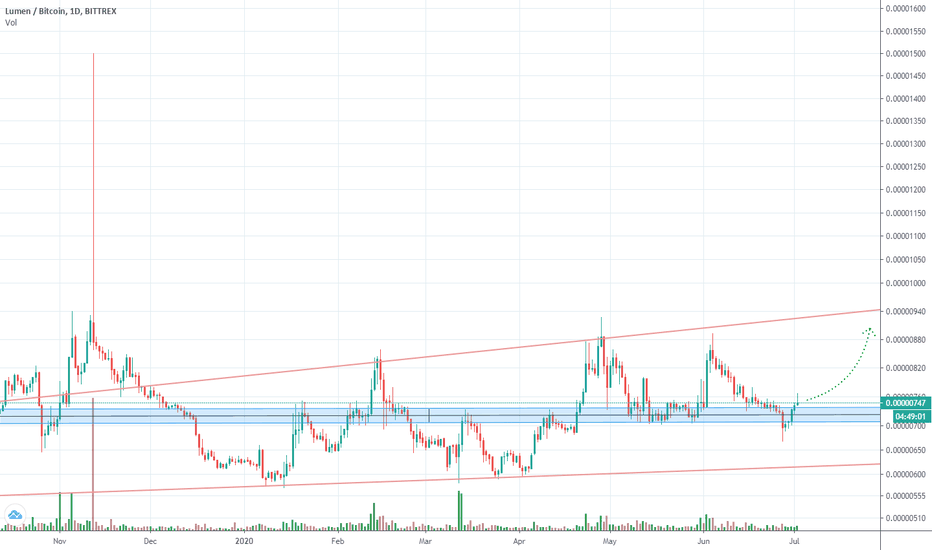Click the 0.00001100 price axis label
Image resolution: width=932 pixels, height=550 pixels.
pyautogui.click(x=905, y=236)
